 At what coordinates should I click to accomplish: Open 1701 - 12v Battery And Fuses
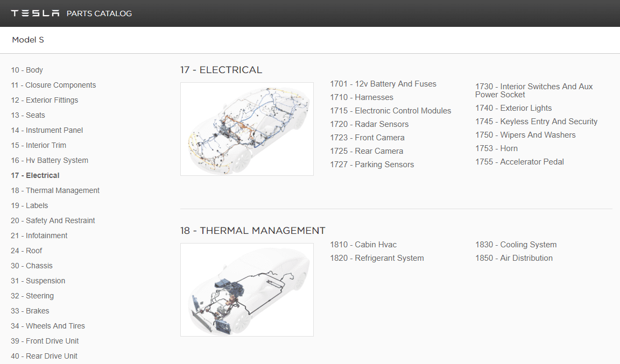(383, 84)
